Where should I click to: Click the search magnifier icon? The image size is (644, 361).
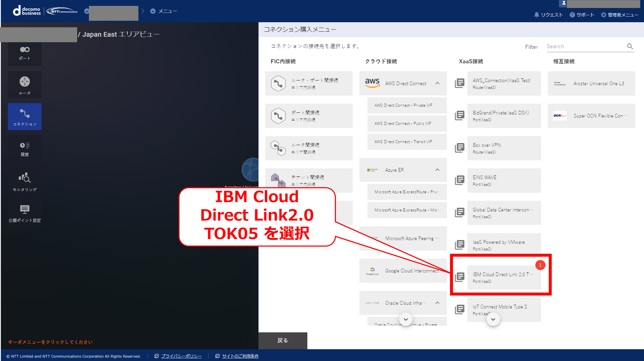(630, 46)
